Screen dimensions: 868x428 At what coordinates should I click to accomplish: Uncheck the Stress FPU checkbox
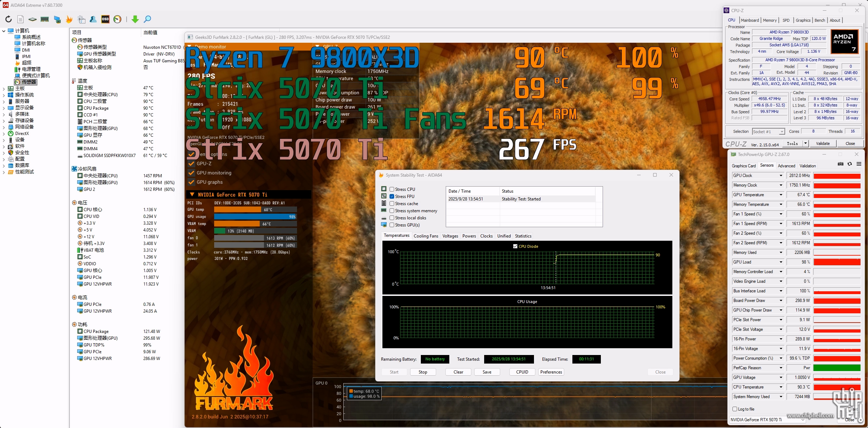tap(392, 197)
